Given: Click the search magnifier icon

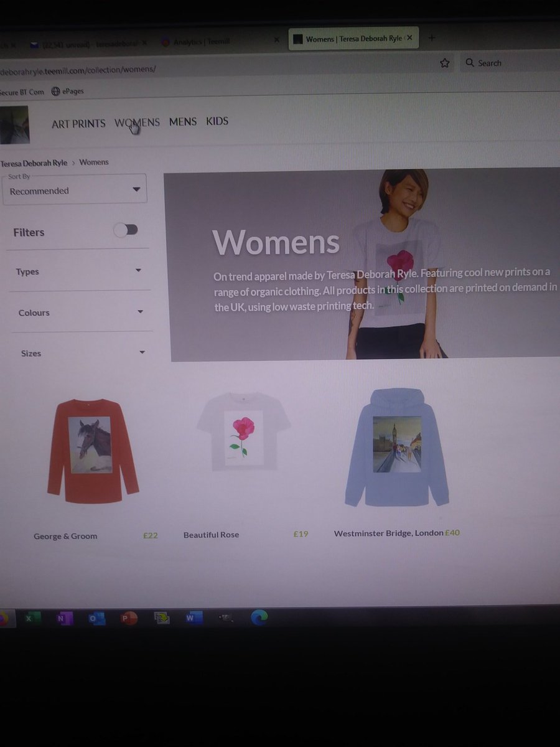Looking at the screenshot, I should pos(470,63).
